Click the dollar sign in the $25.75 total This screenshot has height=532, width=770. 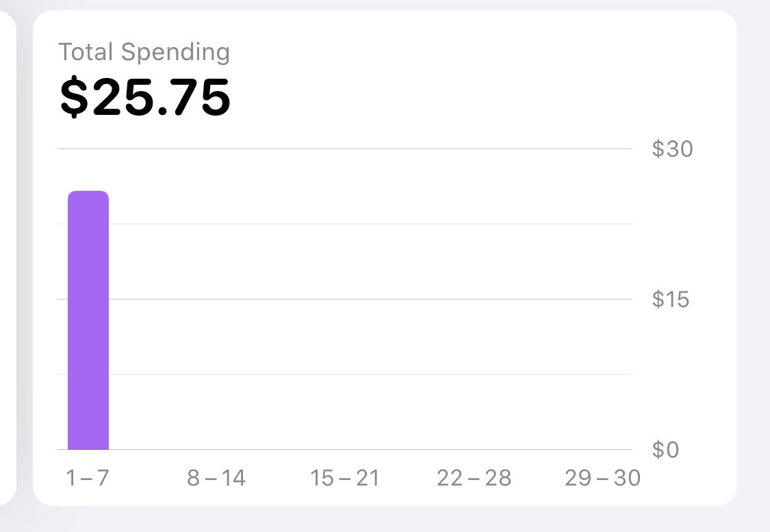(74, 96)
